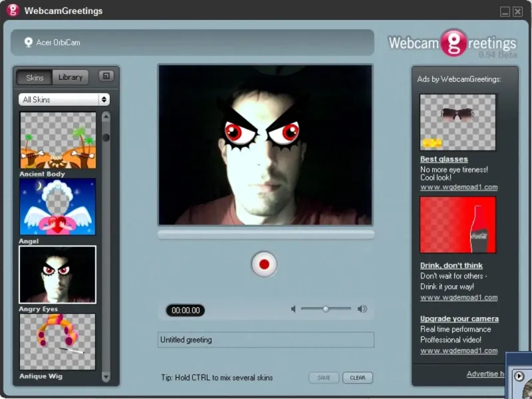
Task: Click wgdemoad1.com link under Best glasses
Action: point(459,187)
